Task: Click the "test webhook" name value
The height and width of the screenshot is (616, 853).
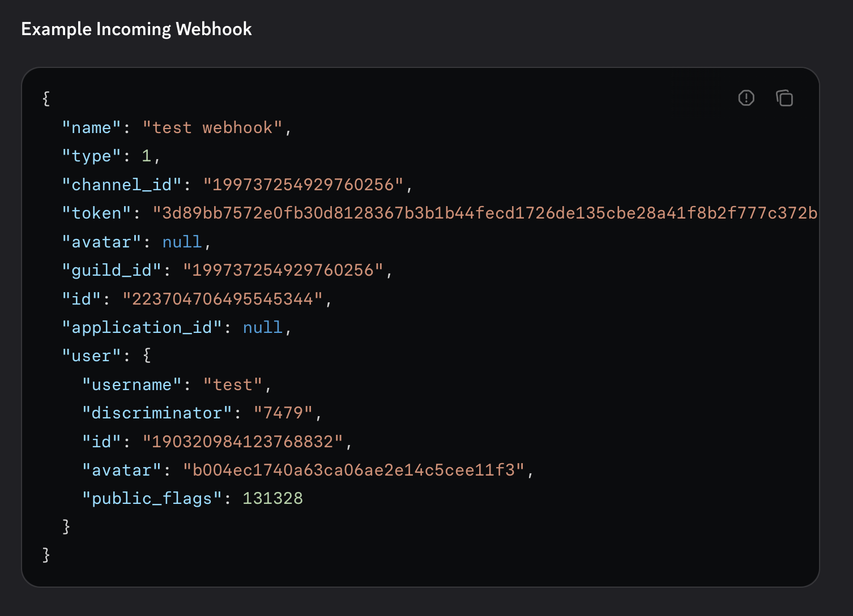Action: [212, 128]
